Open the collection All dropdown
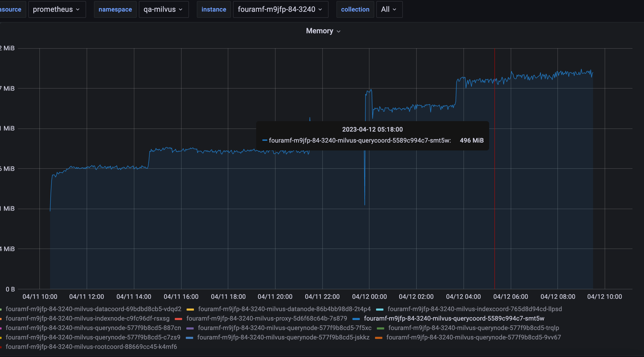 click(x=389, y=9)
